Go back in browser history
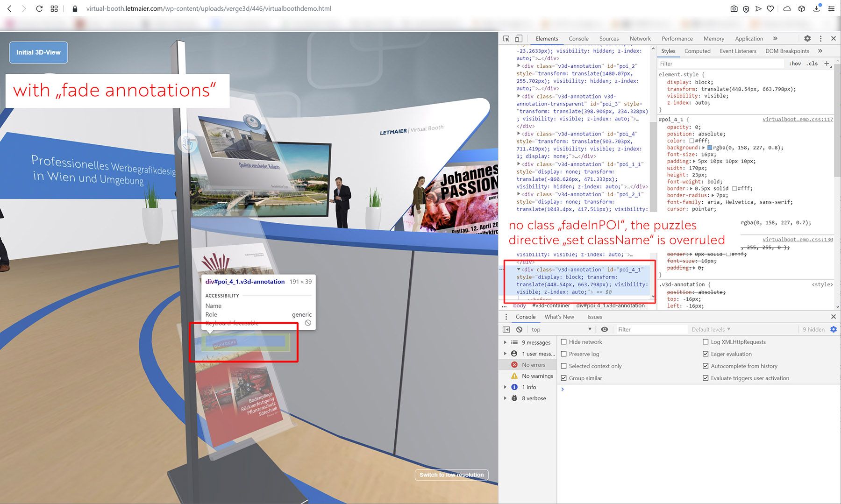Image resolution: width=841 pixels, height=504 pixels. click(x=9, y=8)
